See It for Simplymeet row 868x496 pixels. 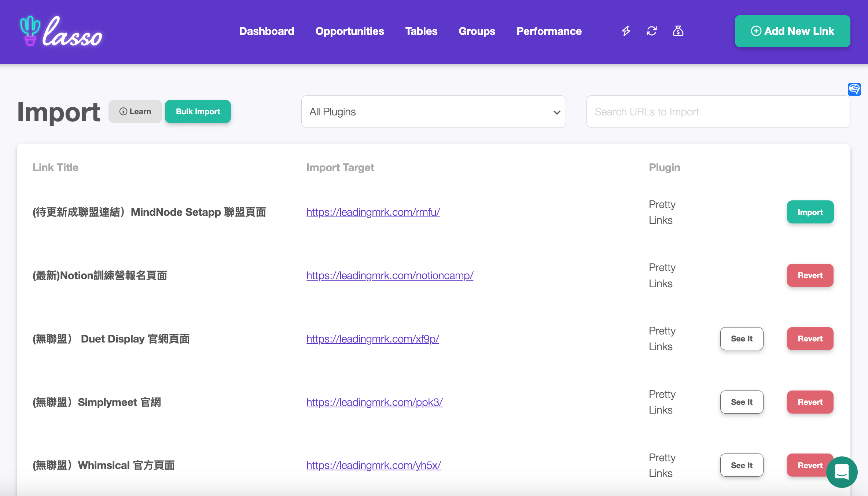(742, 402)
